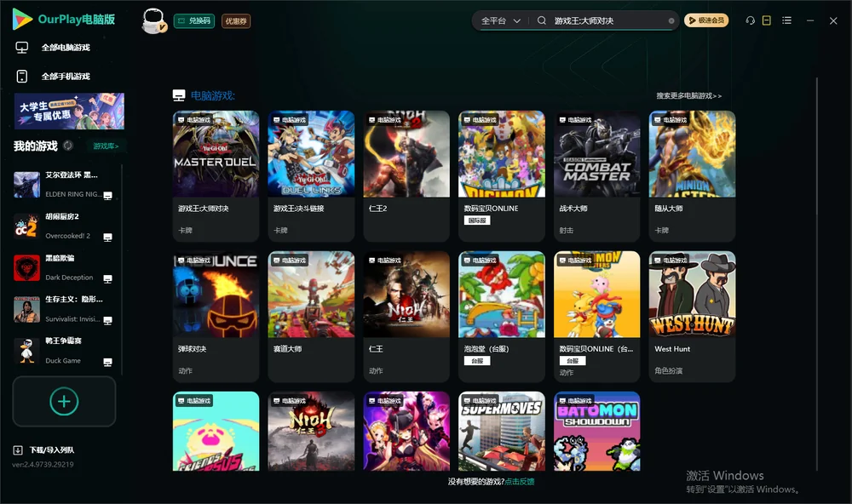Open the hamburger list menu icon

(786, 20)
